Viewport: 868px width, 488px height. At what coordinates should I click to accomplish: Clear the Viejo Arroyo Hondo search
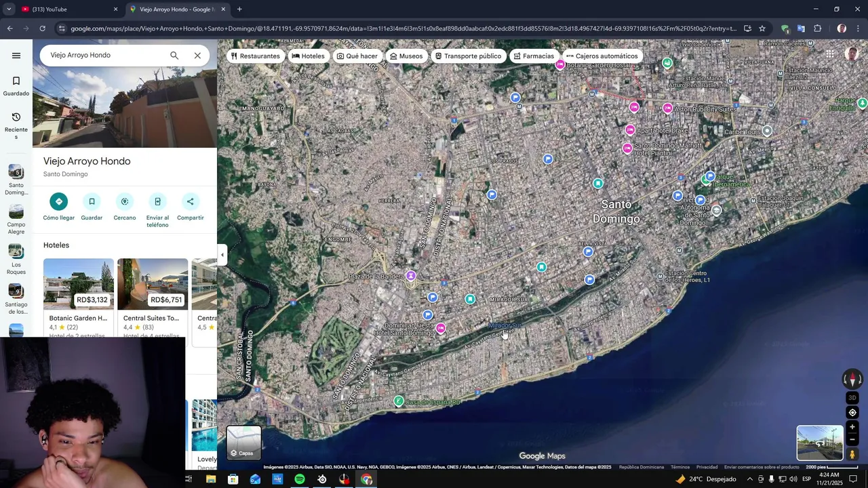point(197,56)
